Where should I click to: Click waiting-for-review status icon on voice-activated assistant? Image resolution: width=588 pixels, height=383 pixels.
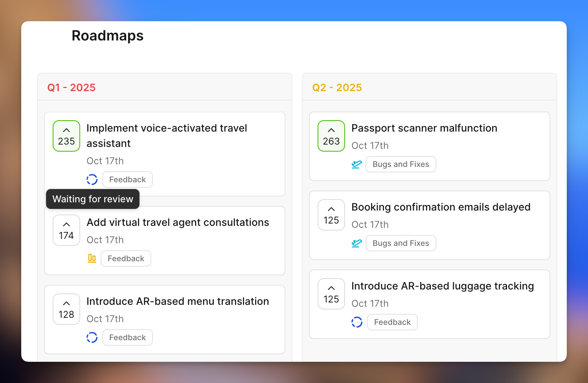[92, 180]
